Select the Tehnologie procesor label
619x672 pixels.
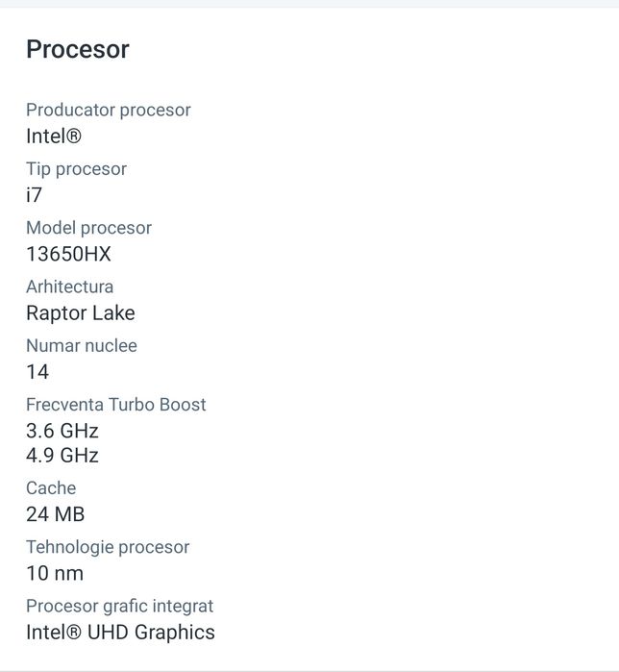108,547
